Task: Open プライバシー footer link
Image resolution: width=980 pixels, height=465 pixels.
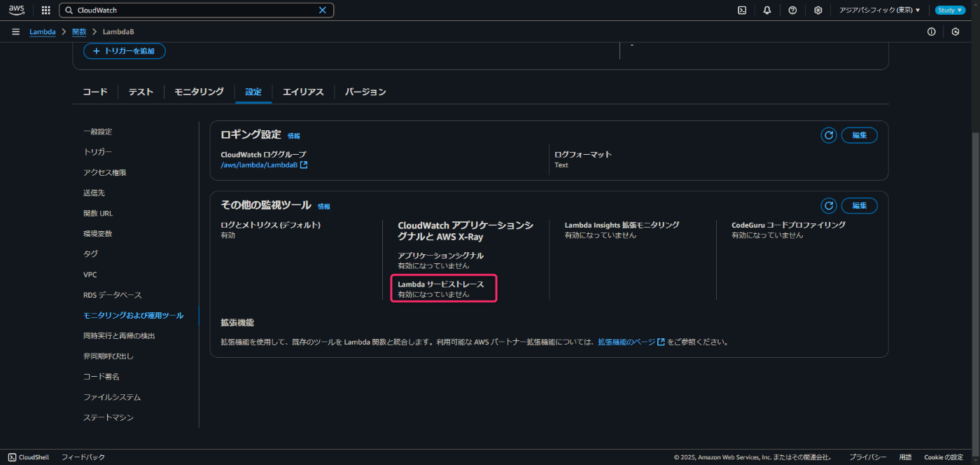Action: coord(868,457)
